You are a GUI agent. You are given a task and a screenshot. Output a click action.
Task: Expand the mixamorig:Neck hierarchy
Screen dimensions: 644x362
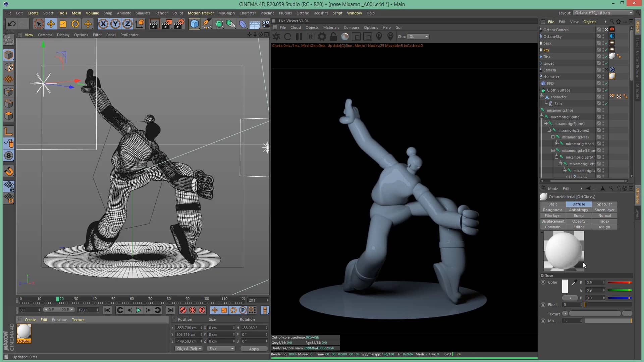point(553,137)
